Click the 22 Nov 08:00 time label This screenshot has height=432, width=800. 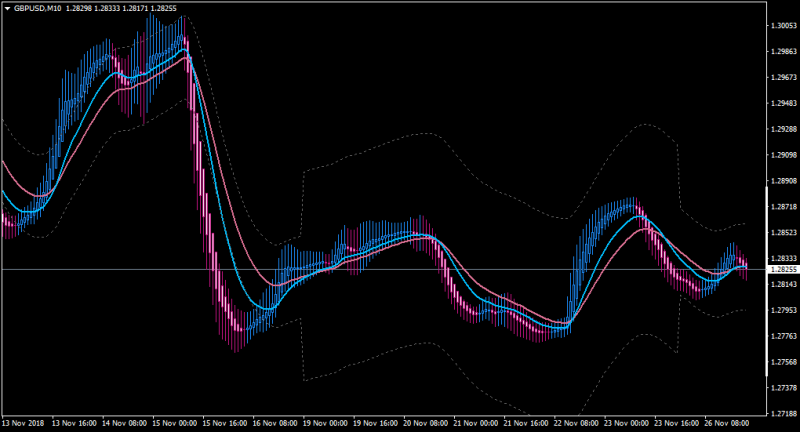576,423
